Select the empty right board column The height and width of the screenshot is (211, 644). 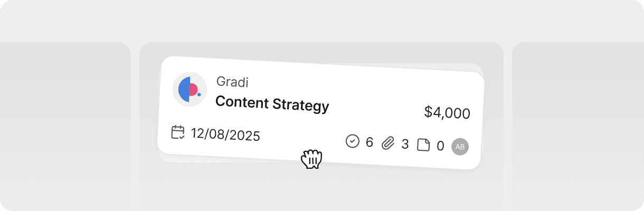click(x=578, y=127)
